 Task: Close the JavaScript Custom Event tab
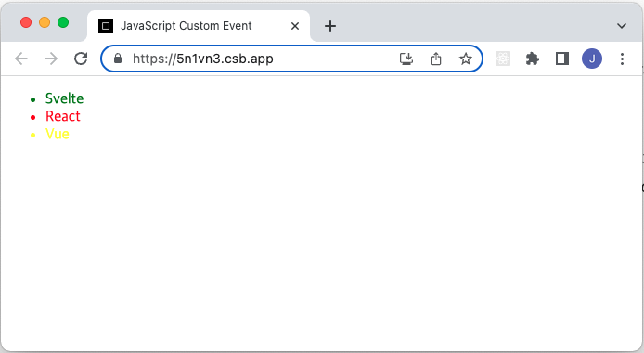[295, 26]
